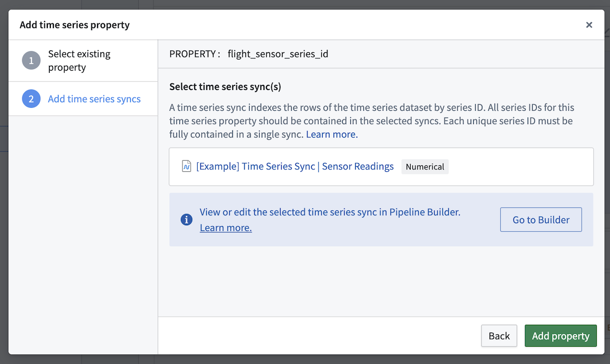Select step 2 Add time series syncs
The width and height of the screenshot is (610, 364).
click(x=83, y=99)
